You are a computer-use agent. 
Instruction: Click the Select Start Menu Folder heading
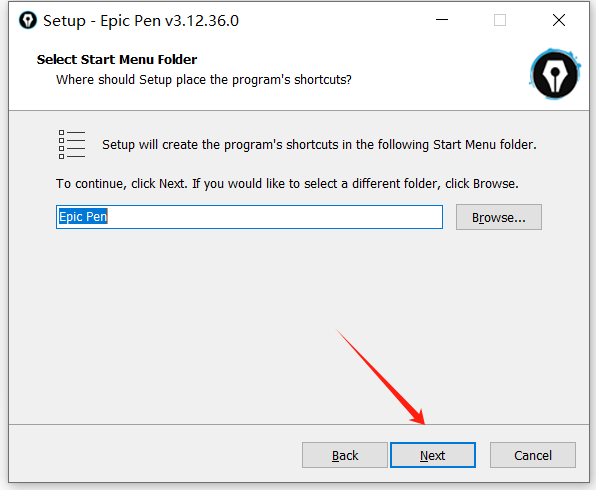[x=117, y=60]
